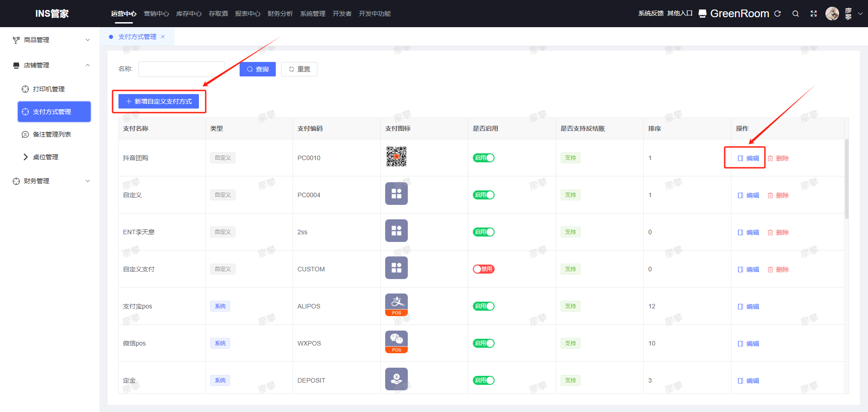Open the 营销中心 top menu
Screen dimensions: 868x412
(156, 14)
